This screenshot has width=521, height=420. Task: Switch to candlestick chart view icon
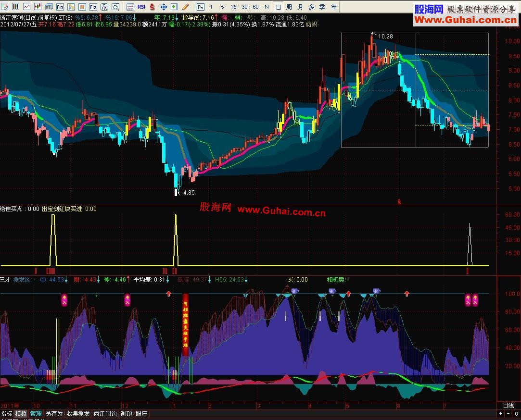(38, 7)
